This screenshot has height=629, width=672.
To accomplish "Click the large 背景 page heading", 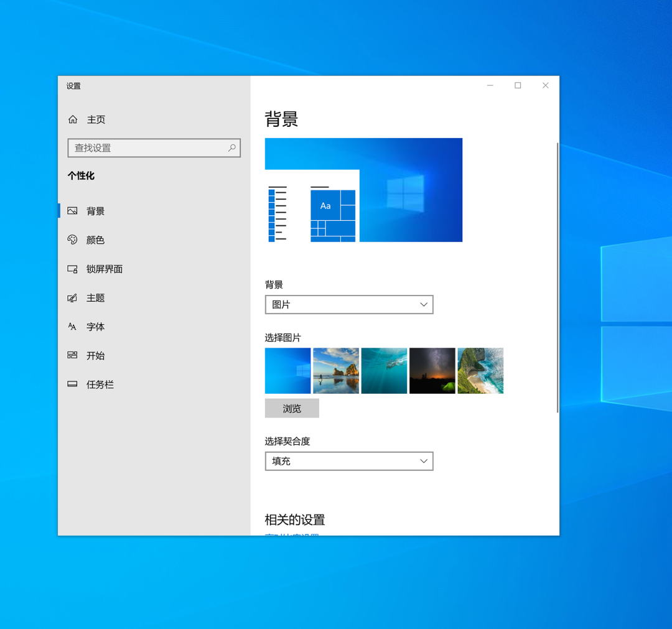I will (x=281, y=119).
